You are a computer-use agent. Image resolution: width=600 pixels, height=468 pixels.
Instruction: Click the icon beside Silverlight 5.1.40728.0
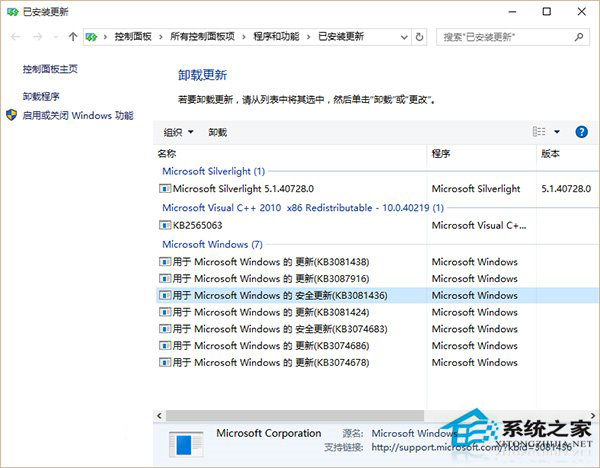[165, 189]
